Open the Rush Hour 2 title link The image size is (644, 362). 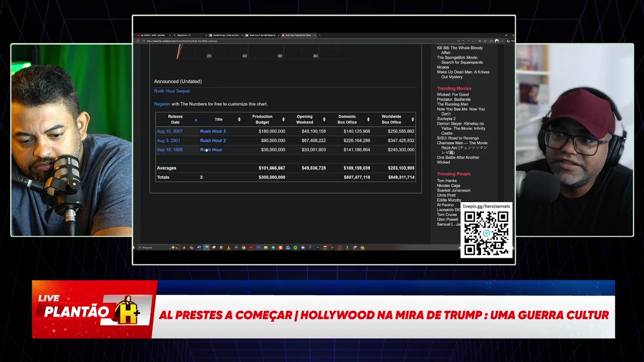coord(213,141)
